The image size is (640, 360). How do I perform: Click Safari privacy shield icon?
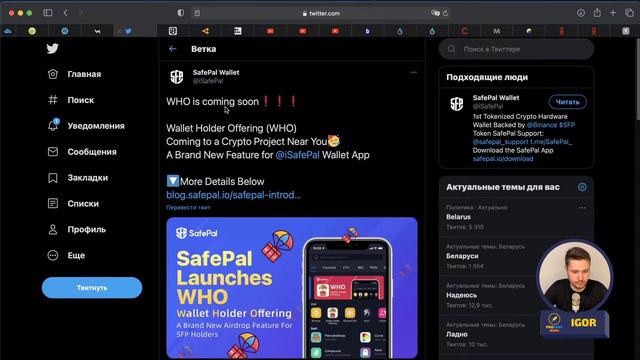click(x=180, y=13)
